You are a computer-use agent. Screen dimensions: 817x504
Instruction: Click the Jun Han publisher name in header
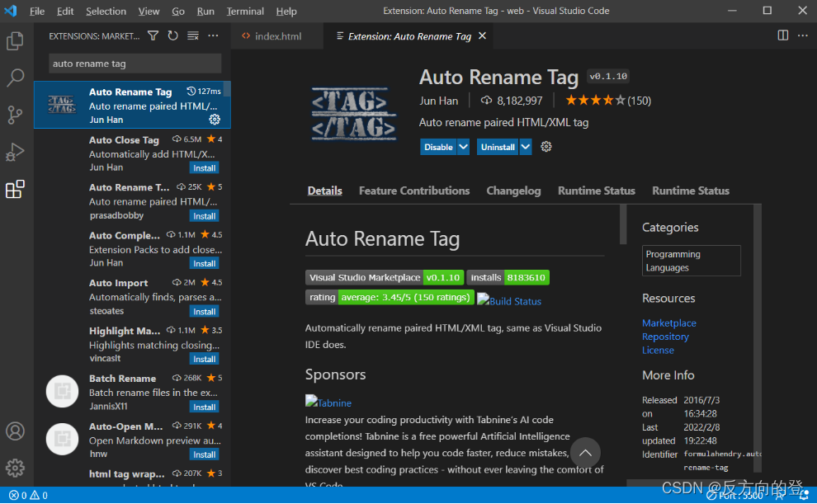(x=439, y=101)
